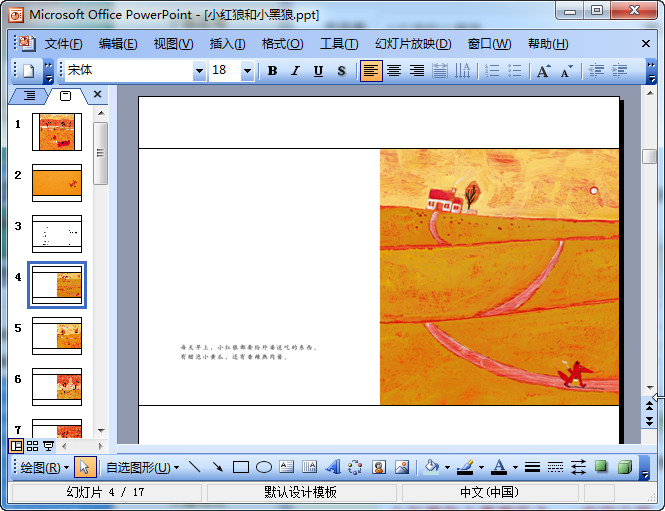The height and width of the screenshot is (511, 665).
Task: Open 格式(O) menu
Action: tap(282, 44)
